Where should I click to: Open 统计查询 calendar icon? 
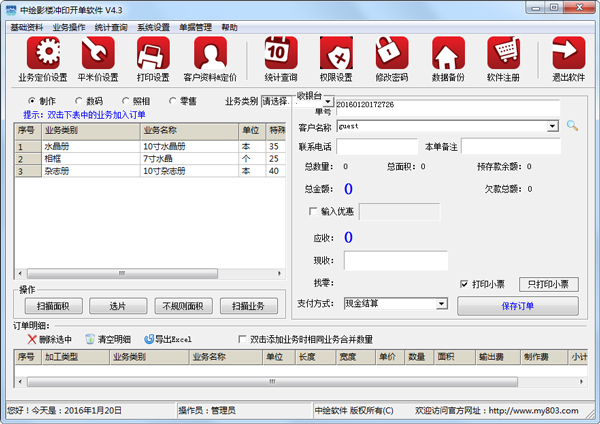pyautogui.click(x=281, y=53)
